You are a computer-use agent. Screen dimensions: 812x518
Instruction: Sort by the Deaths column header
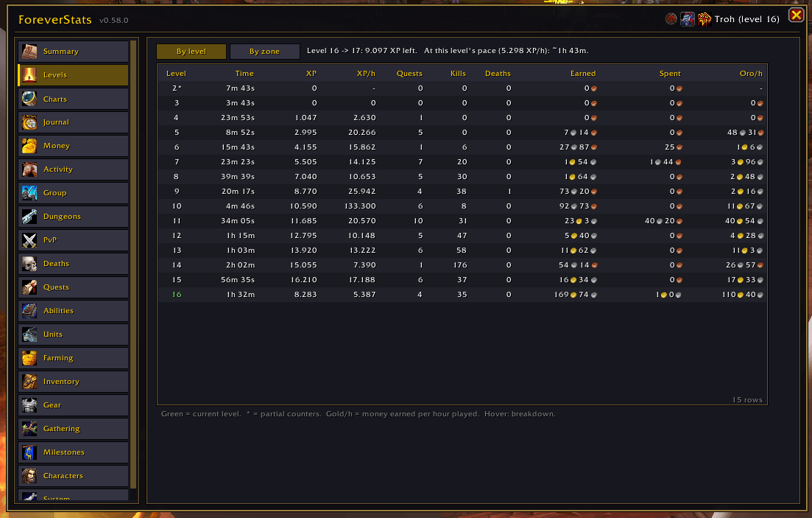pos(498,74)
